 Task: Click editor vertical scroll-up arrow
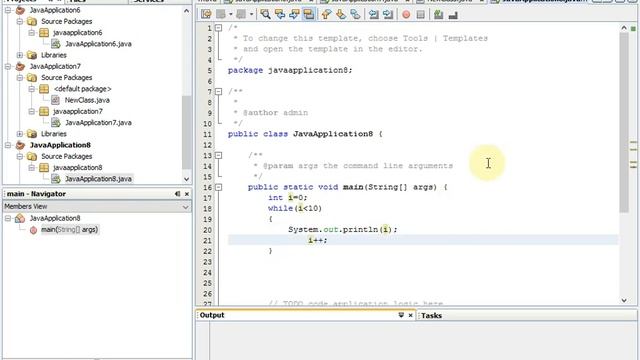(x=624, y=28)
